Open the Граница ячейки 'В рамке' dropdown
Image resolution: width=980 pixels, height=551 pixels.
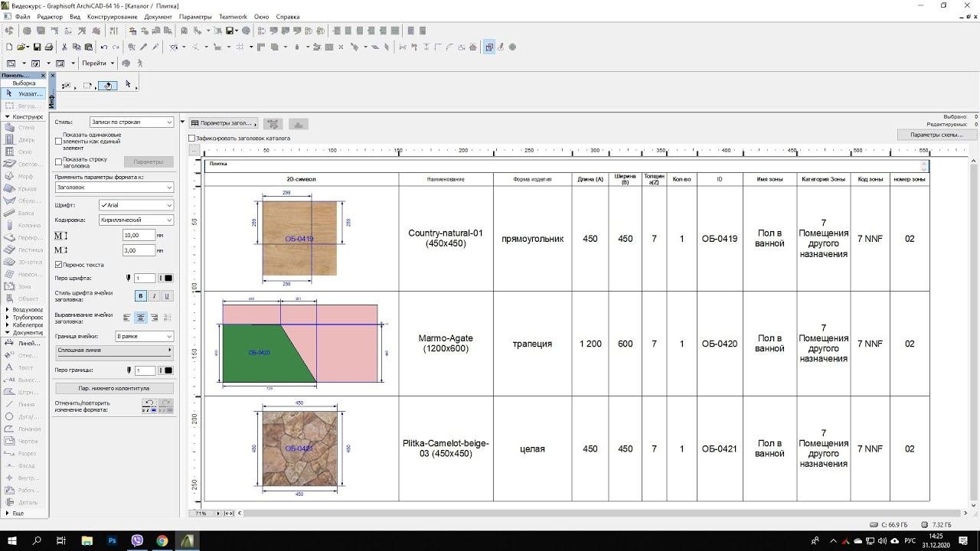pos(144,337)
